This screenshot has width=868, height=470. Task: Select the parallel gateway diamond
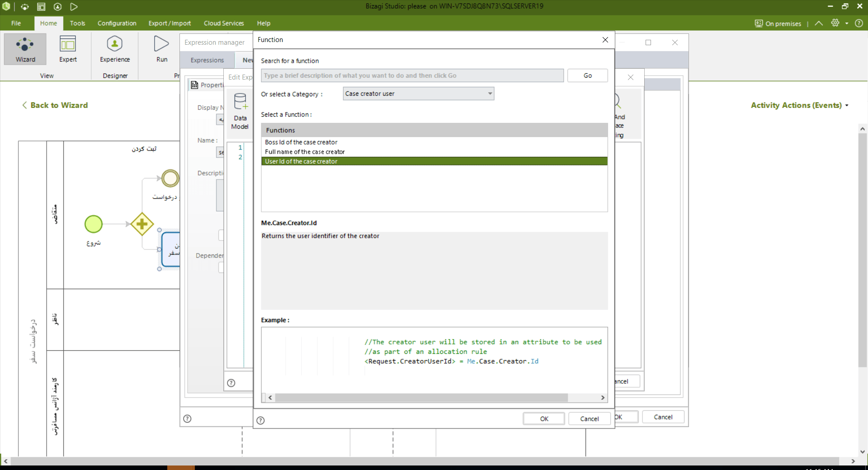pos(142,224)
